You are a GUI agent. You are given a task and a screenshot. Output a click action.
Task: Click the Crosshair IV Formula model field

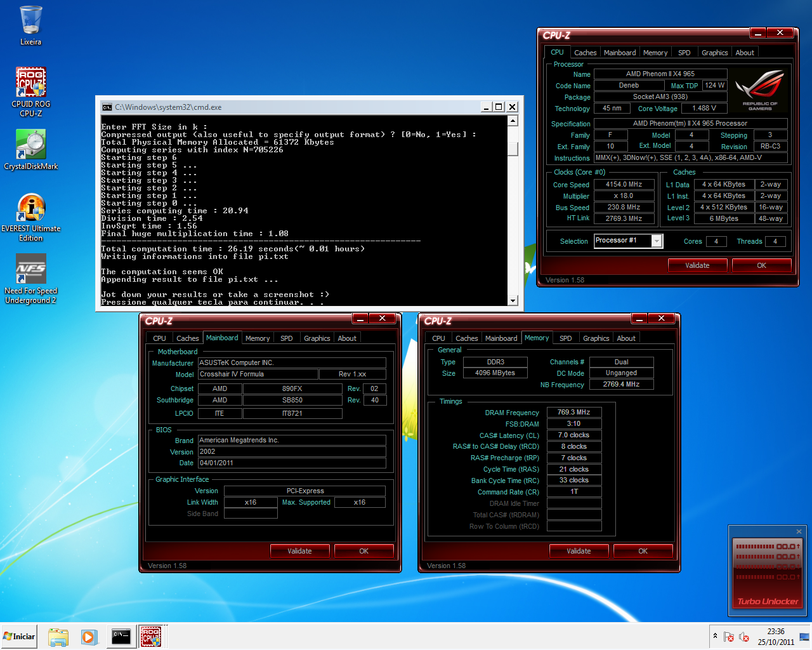click(x=258, y=375)
